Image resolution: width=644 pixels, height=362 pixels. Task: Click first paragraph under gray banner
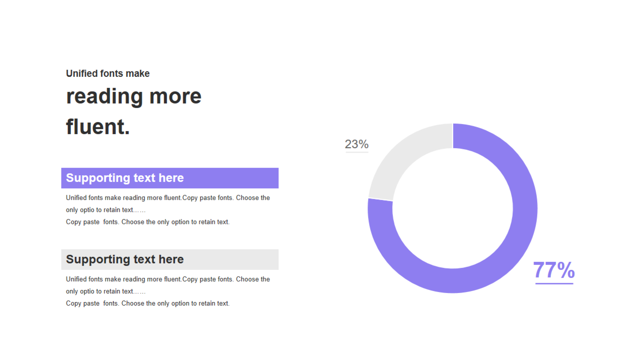[x=168, y=279]
